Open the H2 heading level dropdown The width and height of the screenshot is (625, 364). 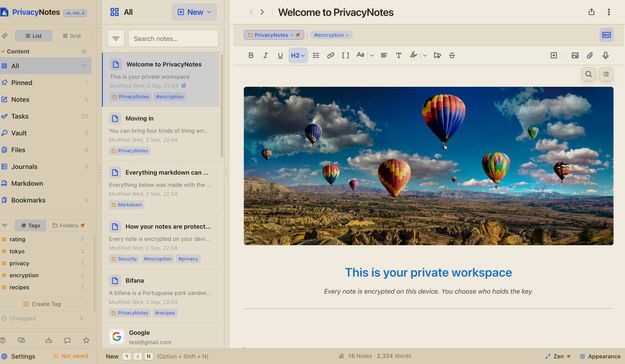tap(298, 55)
